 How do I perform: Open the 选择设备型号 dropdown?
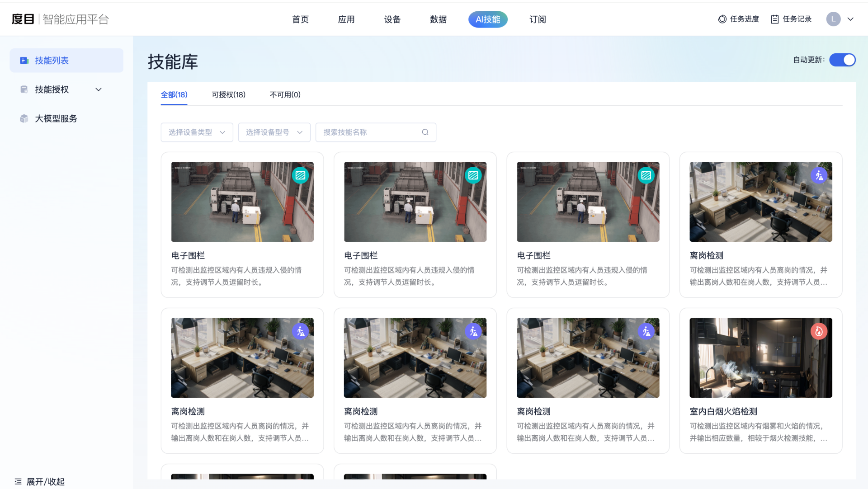[274, 132]
